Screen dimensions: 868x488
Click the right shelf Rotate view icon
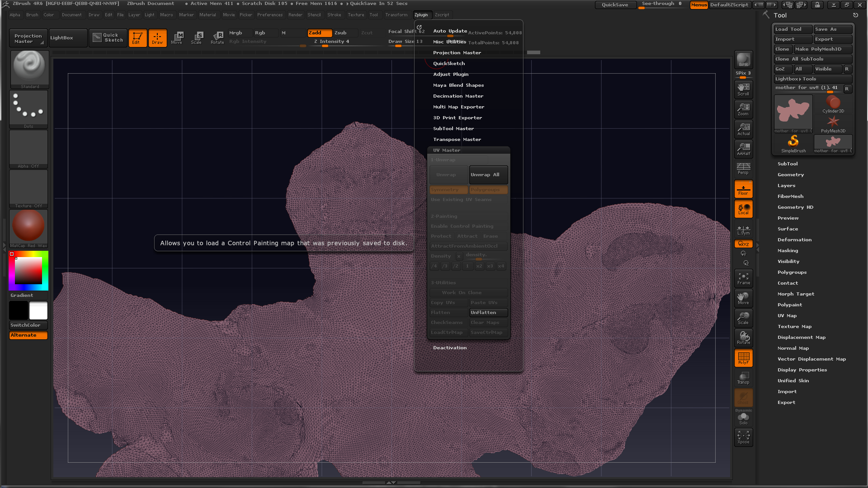(743, 338)
